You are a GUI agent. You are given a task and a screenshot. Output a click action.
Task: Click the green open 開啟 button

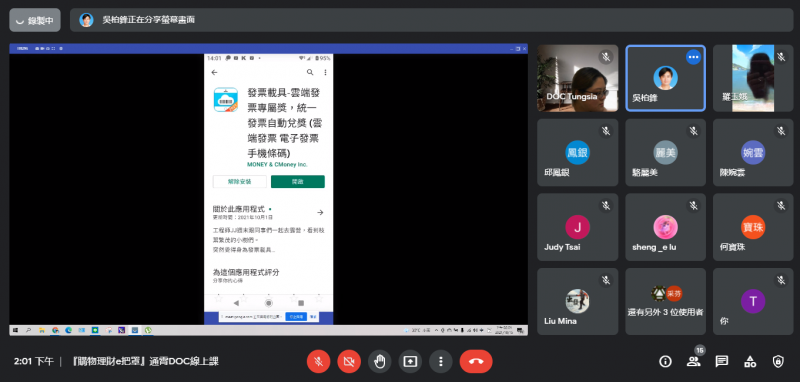[298, 182]
